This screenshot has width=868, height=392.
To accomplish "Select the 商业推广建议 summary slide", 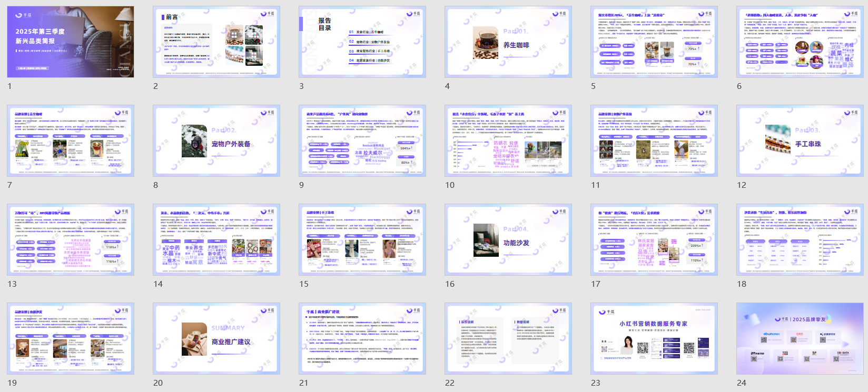I will pyautogui.click(x=216, y=339).
